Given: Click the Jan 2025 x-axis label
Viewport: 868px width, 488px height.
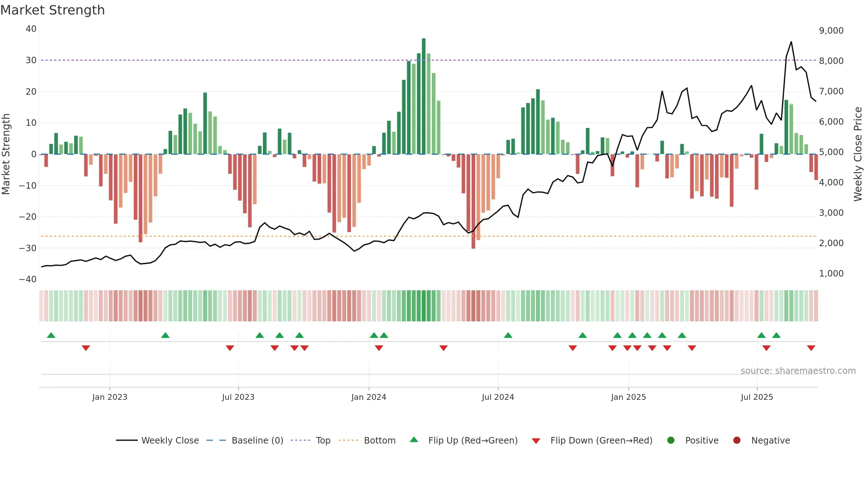Looking at the screenshot, I should coord(629,397).
